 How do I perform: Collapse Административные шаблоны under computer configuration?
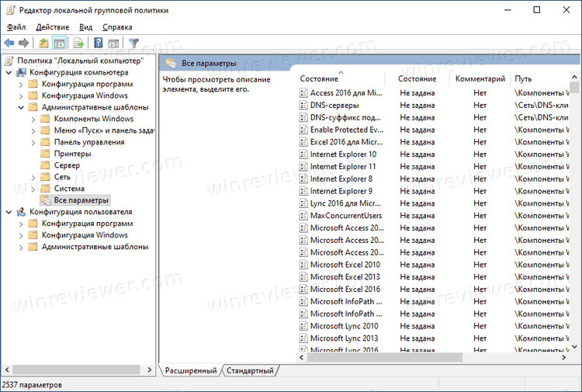(x=21, y=107)
